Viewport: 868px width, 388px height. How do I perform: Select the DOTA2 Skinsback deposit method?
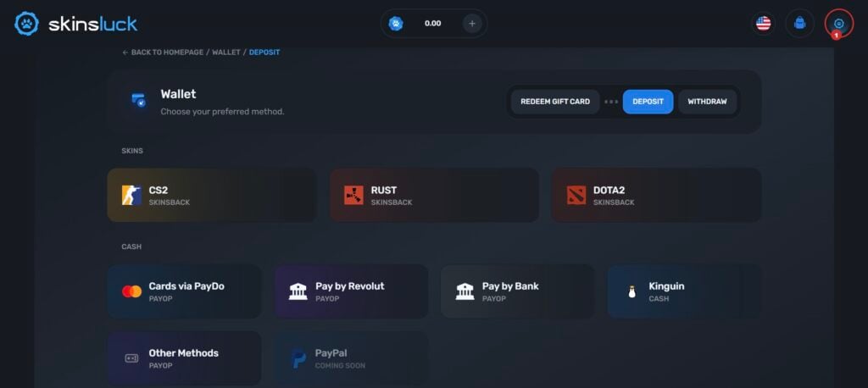657,195
